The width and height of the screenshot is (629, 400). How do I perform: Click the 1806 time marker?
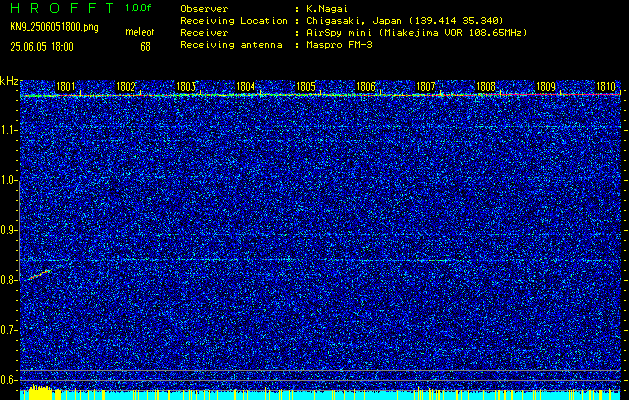[x=366, y=87]
